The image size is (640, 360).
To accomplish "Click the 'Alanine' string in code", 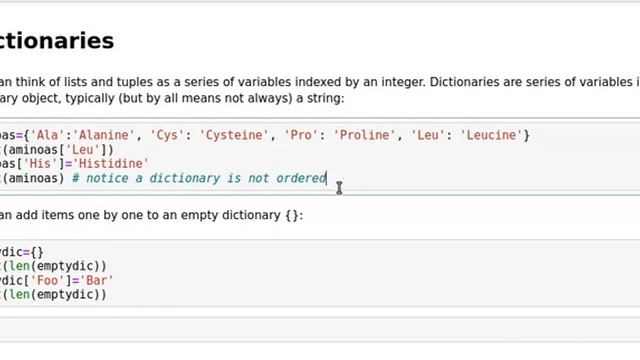I will click(x=104, y=135).
